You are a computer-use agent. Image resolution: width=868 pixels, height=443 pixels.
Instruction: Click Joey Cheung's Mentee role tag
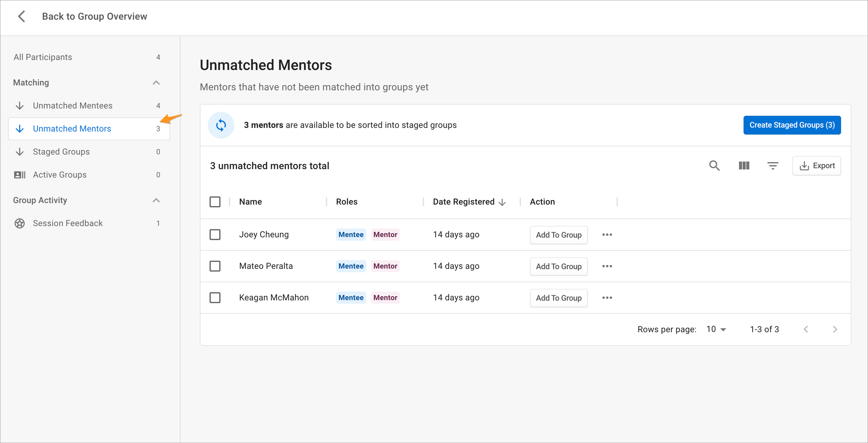[351, 234]
